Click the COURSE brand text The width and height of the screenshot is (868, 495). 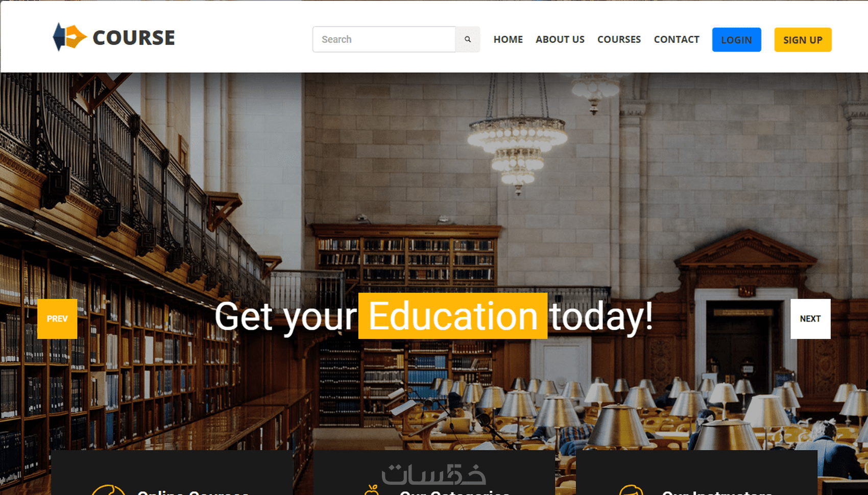click(134, 38)
